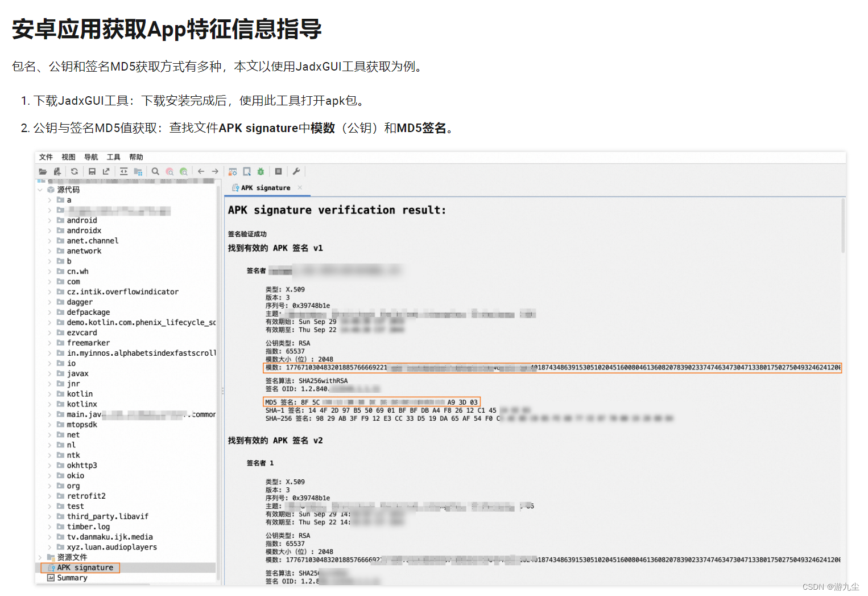Open the log viewer icon
Screen dimensions: 868x596
click(278, 171)
